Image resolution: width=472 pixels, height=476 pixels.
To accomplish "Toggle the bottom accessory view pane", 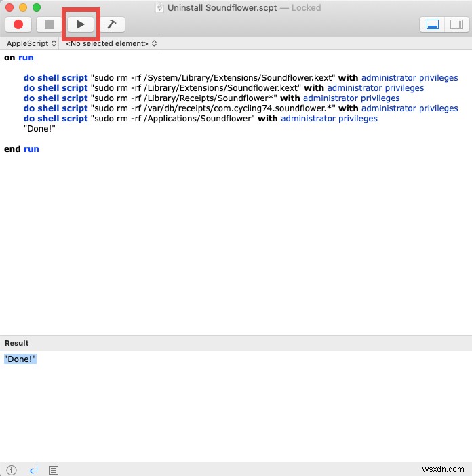I will [432, 24].
